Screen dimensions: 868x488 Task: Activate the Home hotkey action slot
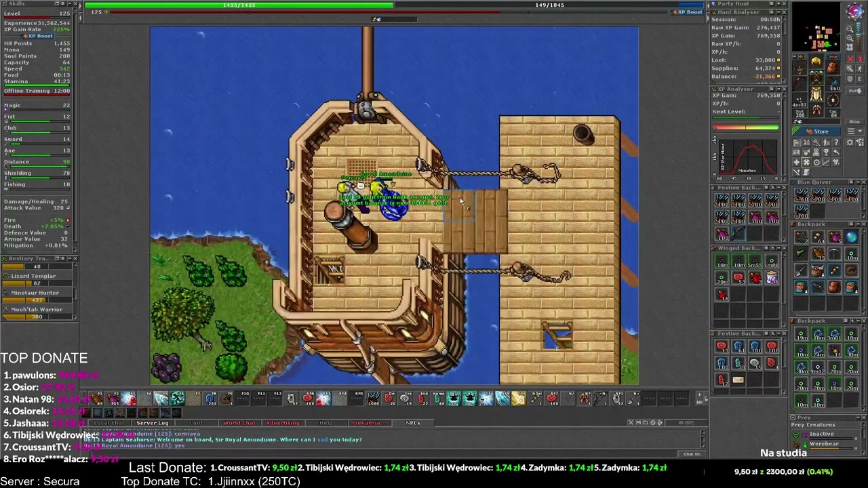tap(438, 398)
